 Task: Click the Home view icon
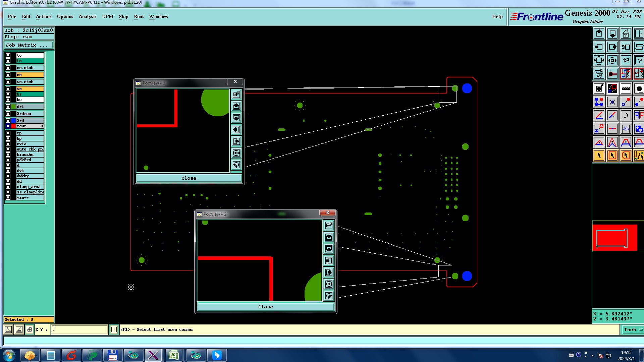tap(626, 34)
